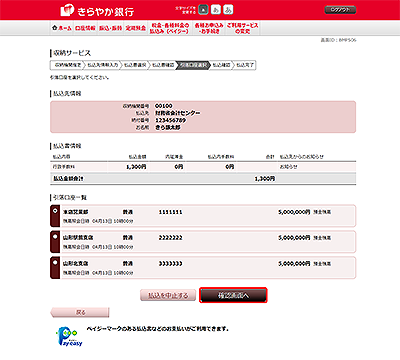Image resolution: width=400 pixels, height=360 pixels.
Task: Click the Kirayaka Bank logo
Action: coord(97,10)
